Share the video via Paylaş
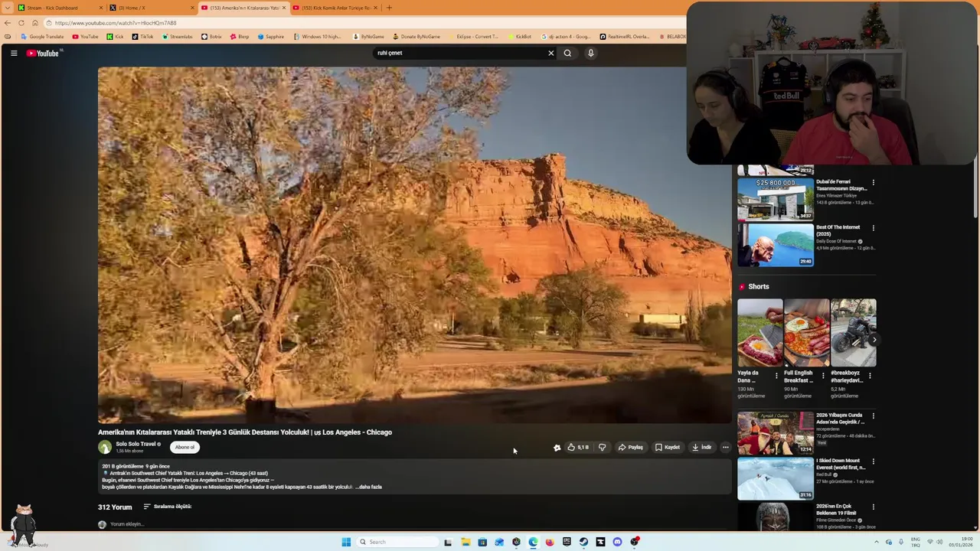The image size is (980, 551). [631, 447]
